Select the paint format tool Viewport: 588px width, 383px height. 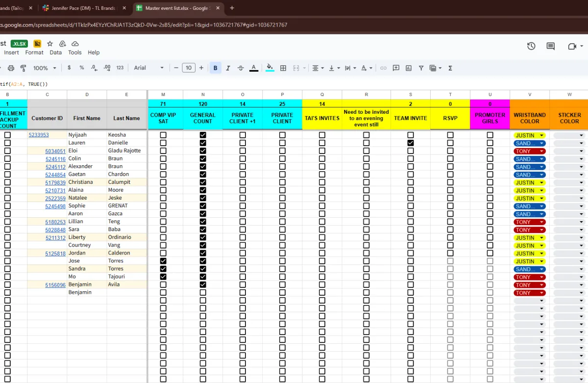(23, 68)
